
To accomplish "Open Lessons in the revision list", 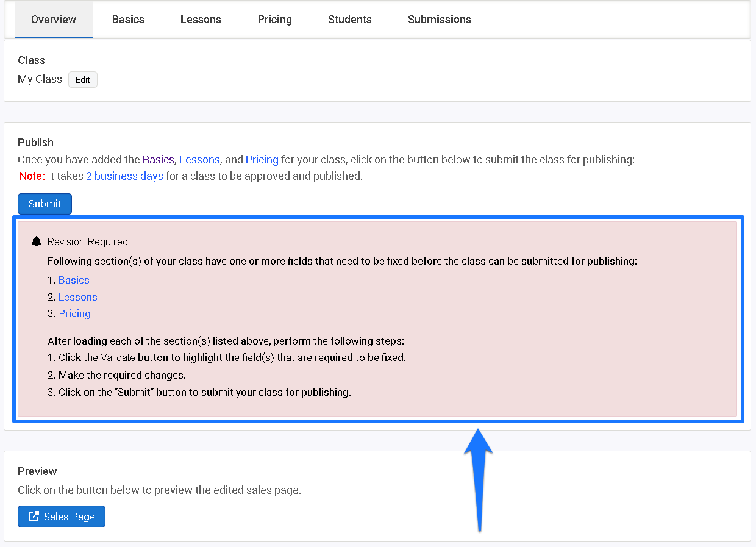I will (78, 297).
